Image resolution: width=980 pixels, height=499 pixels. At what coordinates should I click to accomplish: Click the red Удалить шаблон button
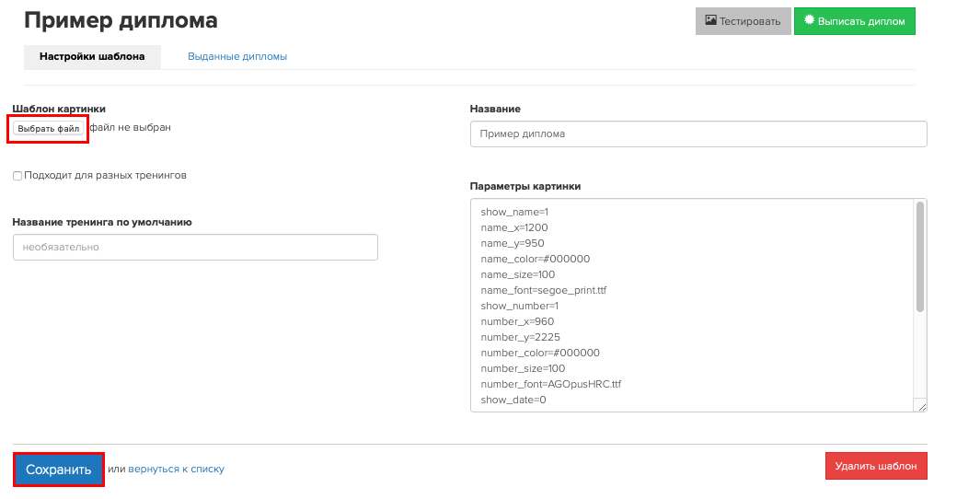coord(876,466)
